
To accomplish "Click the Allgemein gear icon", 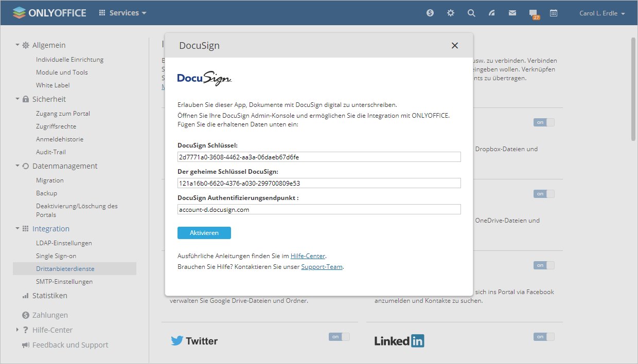I will (26, 45).
